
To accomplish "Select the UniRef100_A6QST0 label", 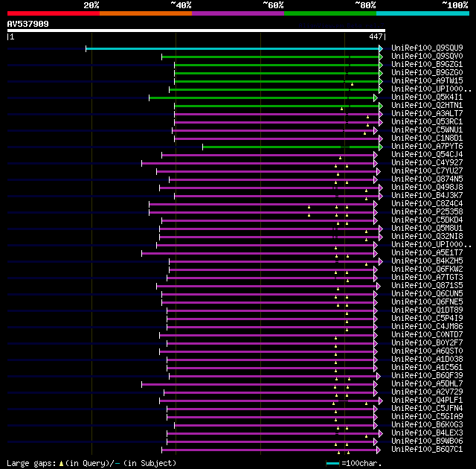I will pos(427,351).
